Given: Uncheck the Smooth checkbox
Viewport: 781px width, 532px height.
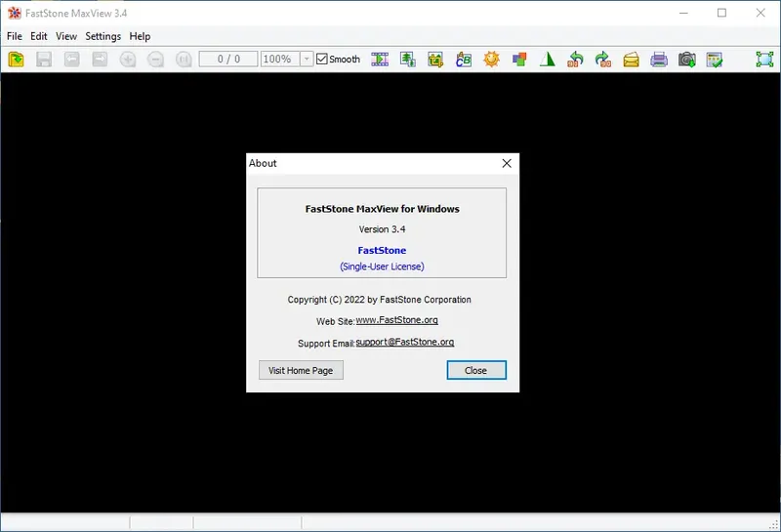Looking at the screenshot, I should pyautogui.click(x=322, y=59).
